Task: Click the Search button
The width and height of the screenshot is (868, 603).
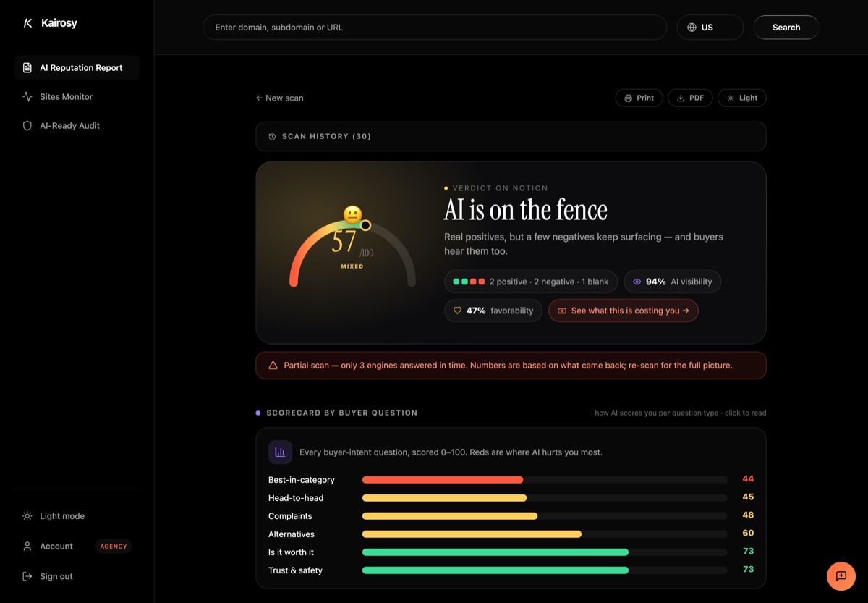Action: click(x=786, y=28)
